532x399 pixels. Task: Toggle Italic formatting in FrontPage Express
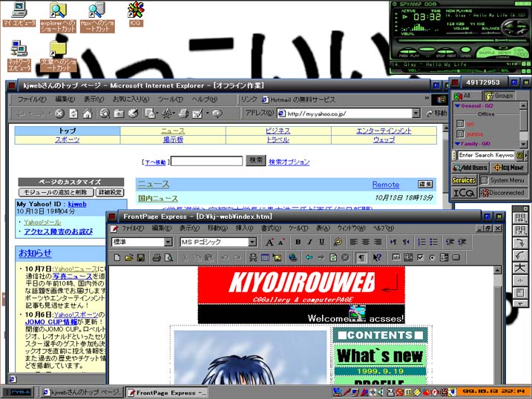309,242
